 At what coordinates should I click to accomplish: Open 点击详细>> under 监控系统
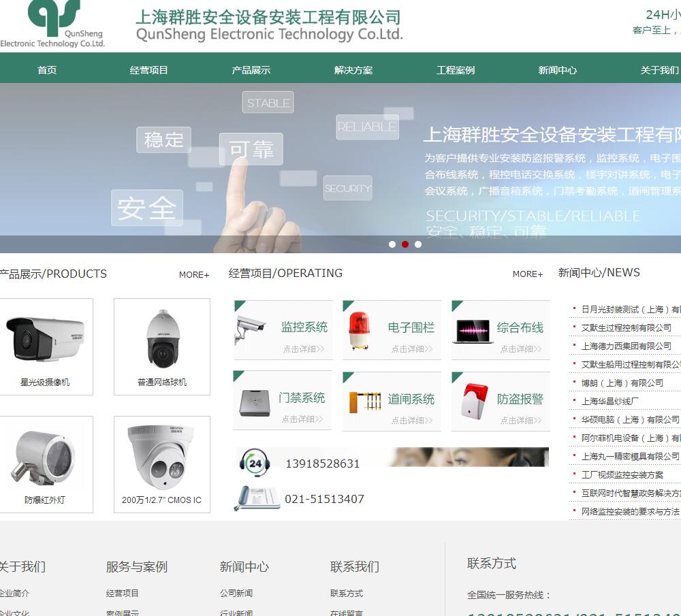(x=303, y=349)
